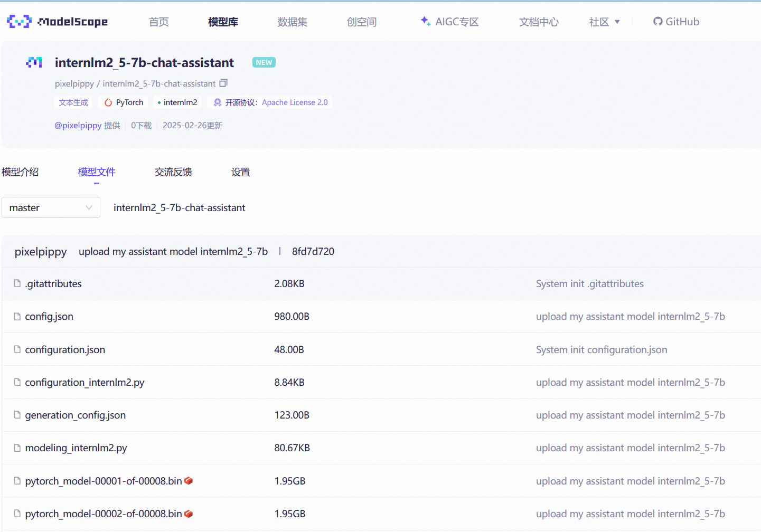Click the 123.00B file size
The width and height of the screenshot is (761, 532).
point(292,415)
